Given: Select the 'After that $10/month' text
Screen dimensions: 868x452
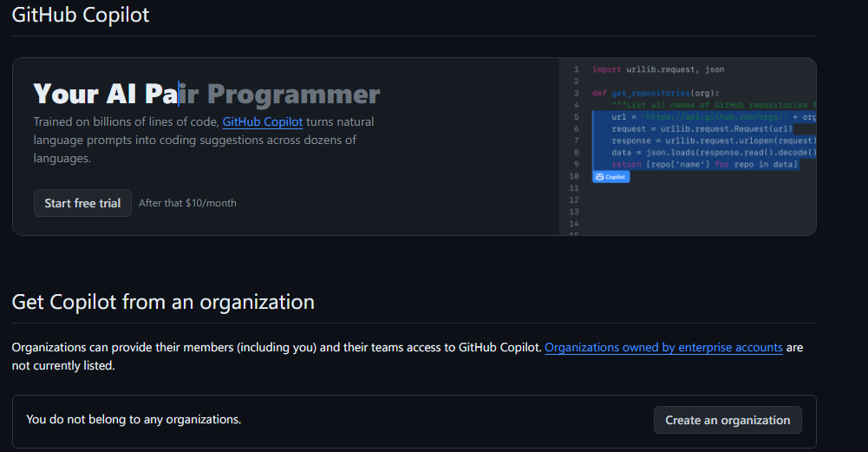Looking at the screenshot, I should point(187,203).
